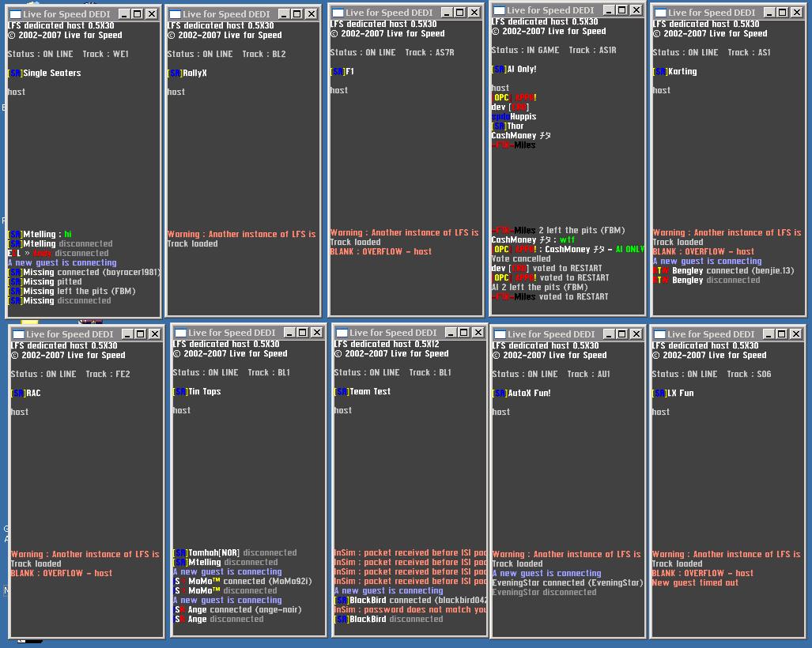Close the AI Only! host window
812x648 pixels.
[636, 10]
